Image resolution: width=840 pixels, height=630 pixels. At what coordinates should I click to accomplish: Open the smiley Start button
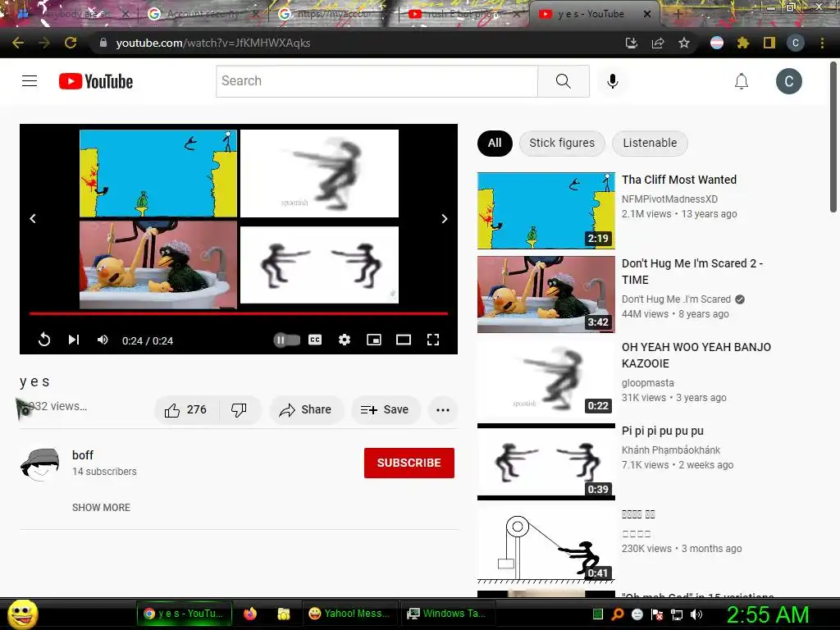23,614
